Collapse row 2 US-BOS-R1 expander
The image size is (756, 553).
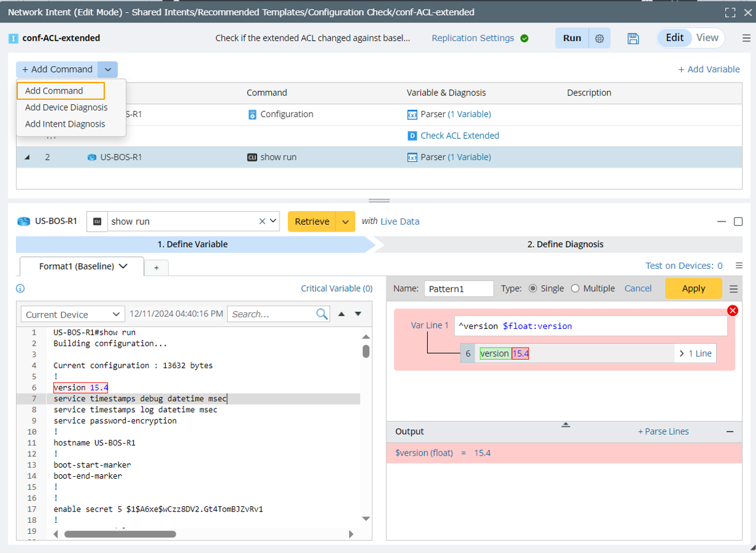pos(27,157)
